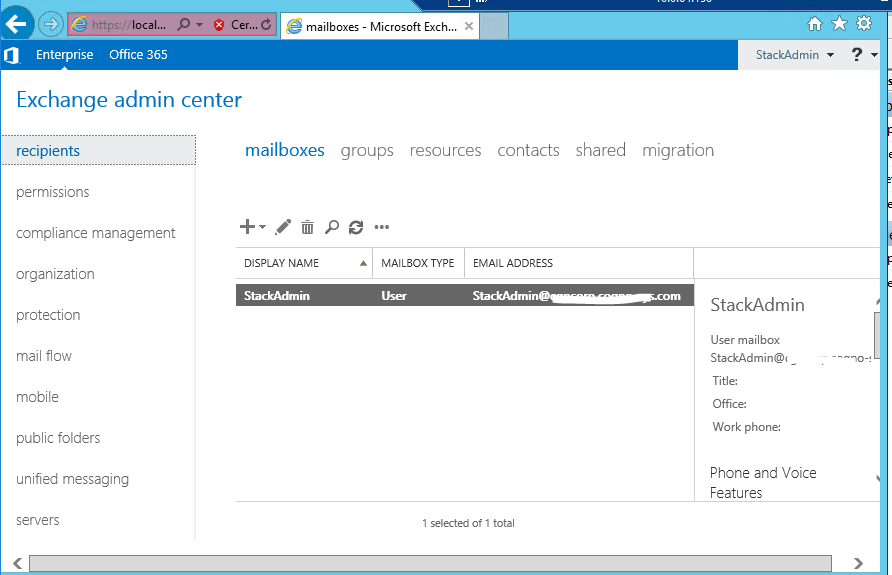Open the more options ellipsis menu
The width and height of the screenshot is (892, 575).
tap(381, 227)
